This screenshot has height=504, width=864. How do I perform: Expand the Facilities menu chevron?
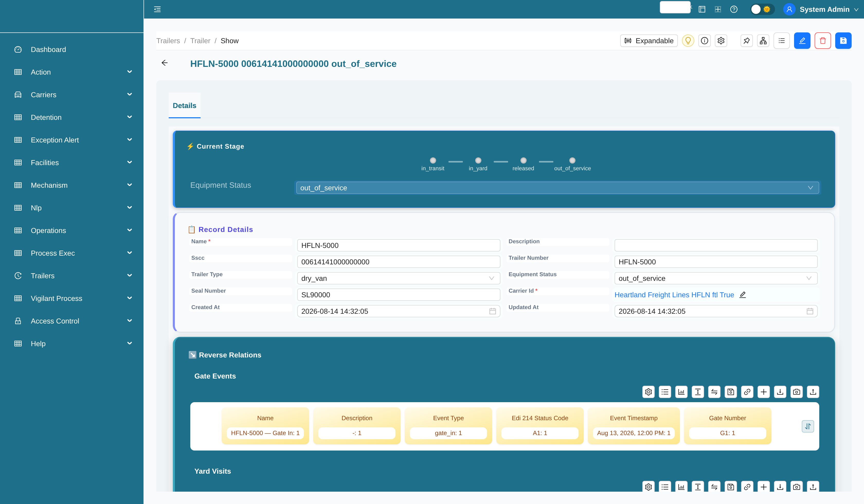pyautogui.click(x=130, y=163)
